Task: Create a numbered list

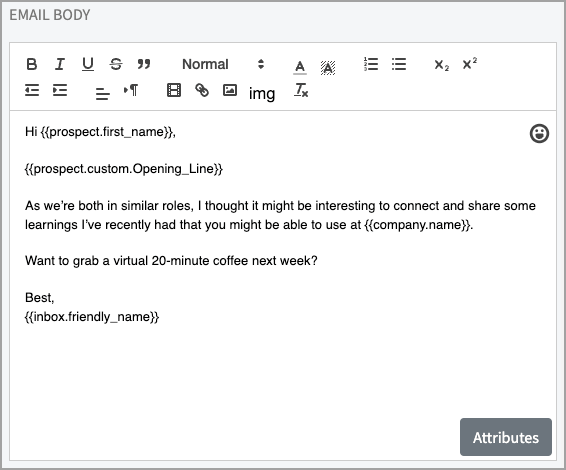Action: [x=371, y=64]
